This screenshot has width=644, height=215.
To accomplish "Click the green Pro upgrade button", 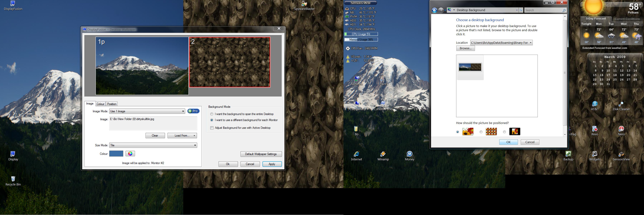I will pyautogui.click(x=193, y=111).
